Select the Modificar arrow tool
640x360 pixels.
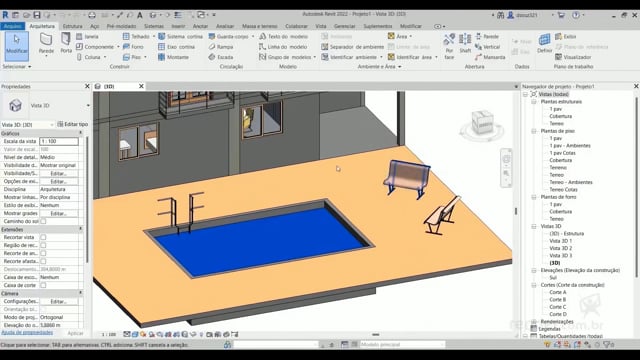(17, 45)
